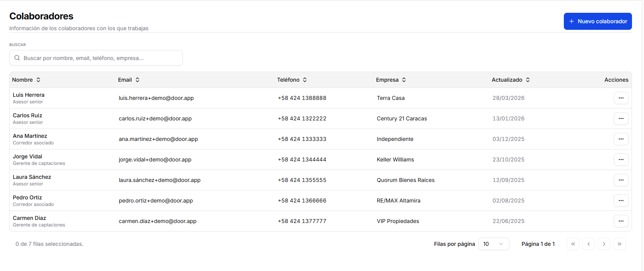Sort table by Actualizado column
The height and width of the screenshot is (271, 644).
[x=511, y=80]
